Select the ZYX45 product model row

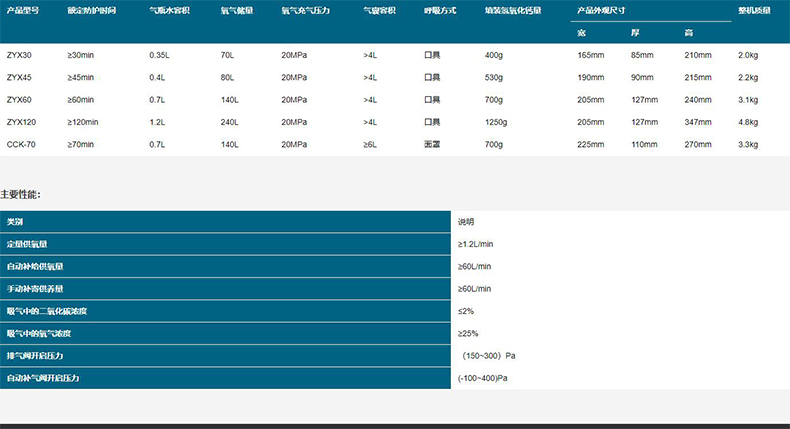tap(19, 77)
